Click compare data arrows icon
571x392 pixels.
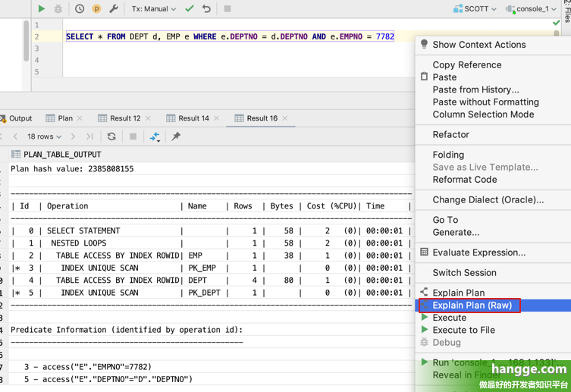coord(155,136)
